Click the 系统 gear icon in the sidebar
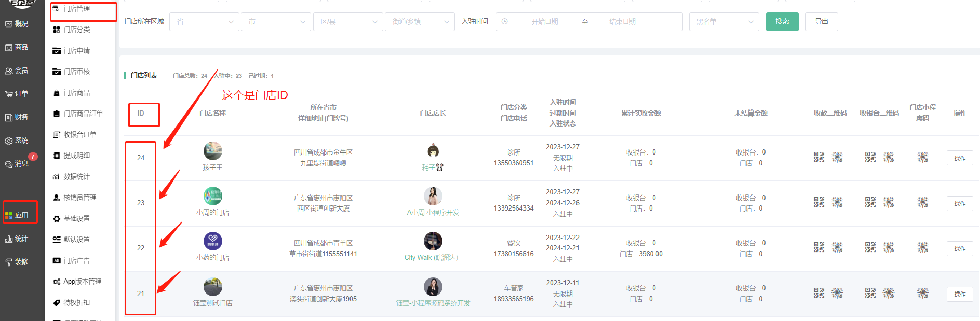 coord(9,141)
